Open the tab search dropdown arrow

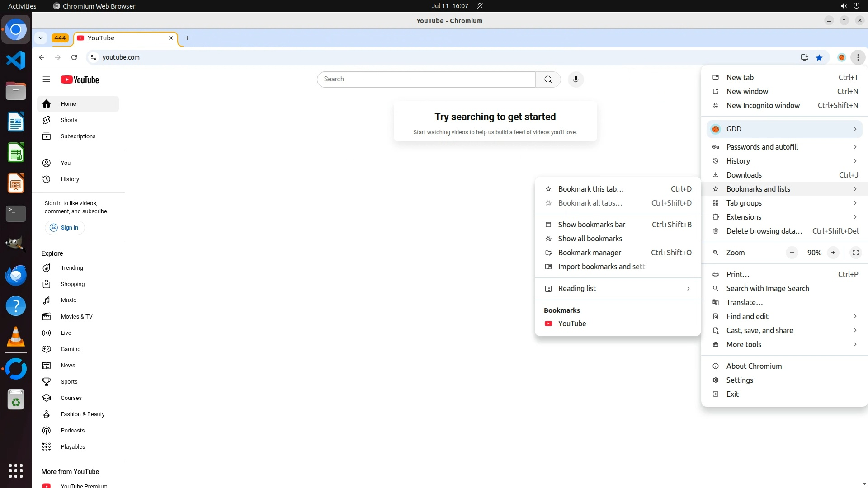[x=41, y=38]
